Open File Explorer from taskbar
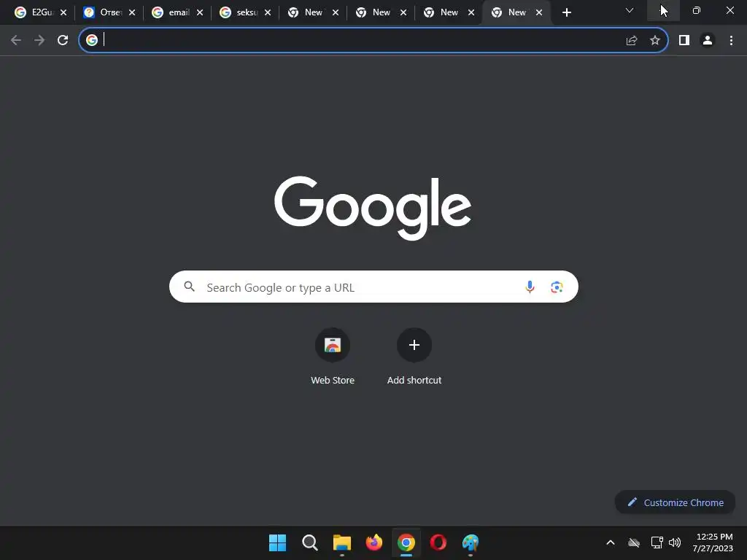This screenshot has width=747, height=560. click(x=341, y=542)
